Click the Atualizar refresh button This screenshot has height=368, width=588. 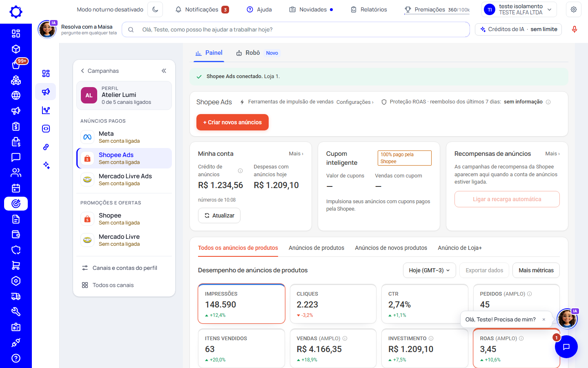[x=219, y=215]
